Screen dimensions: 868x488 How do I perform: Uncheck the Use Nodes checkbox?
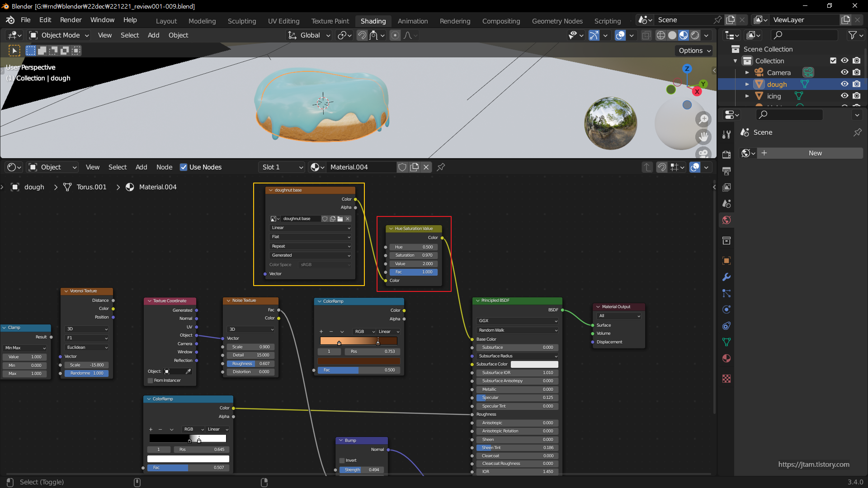(184, 167)
